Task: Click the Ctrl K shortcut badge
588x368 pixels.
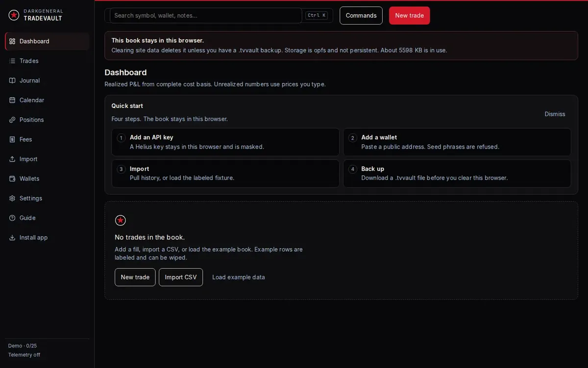Action: (x=317, y=15)
